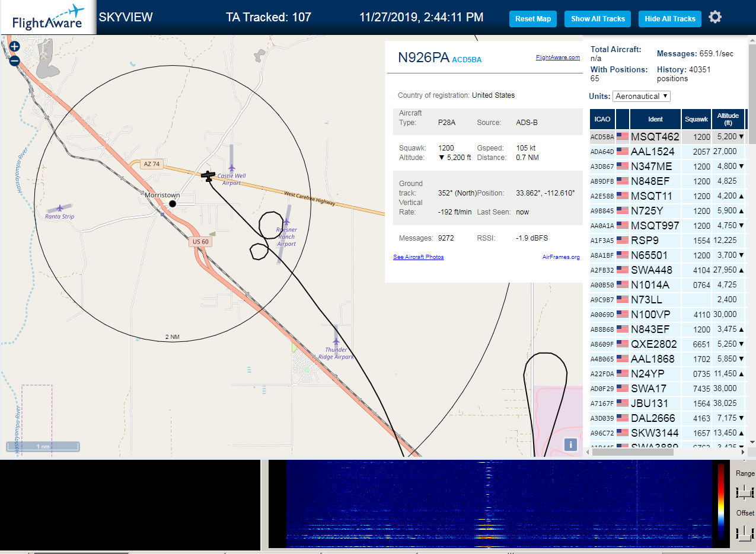Click the 1 nm map scale bar
Screen dimensions: 756x554
[43, 446]
